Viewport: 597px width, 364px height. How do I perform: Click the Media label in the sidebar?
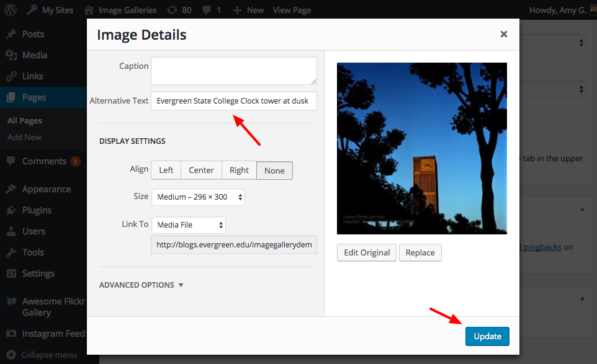tap(35, 55)
